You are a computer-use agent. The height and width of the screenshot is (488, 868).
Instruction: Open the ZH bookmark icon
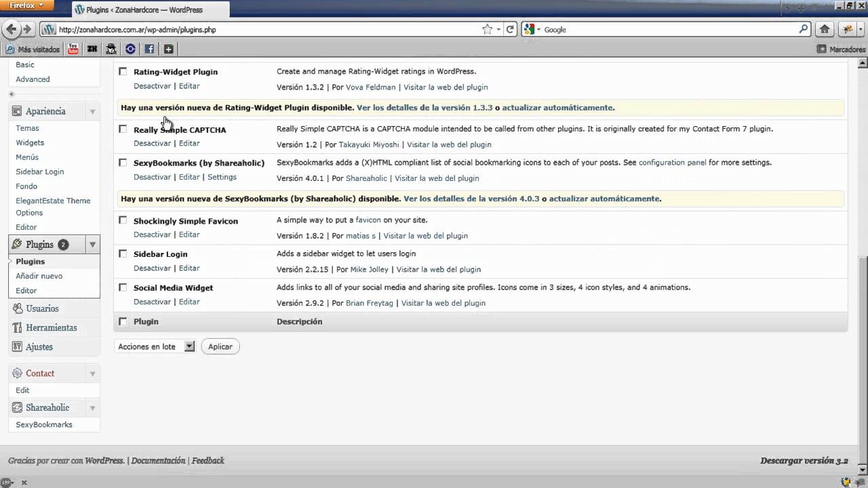tap(92, 49)
